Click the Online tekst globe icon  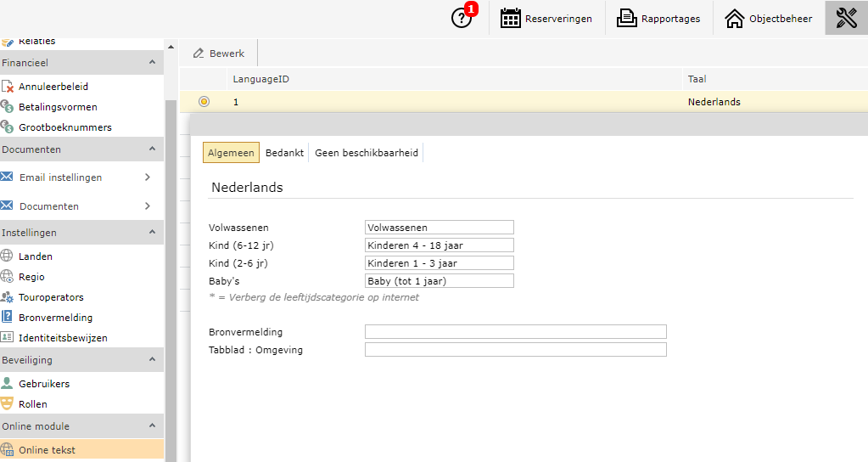click(x=7, y=449)
